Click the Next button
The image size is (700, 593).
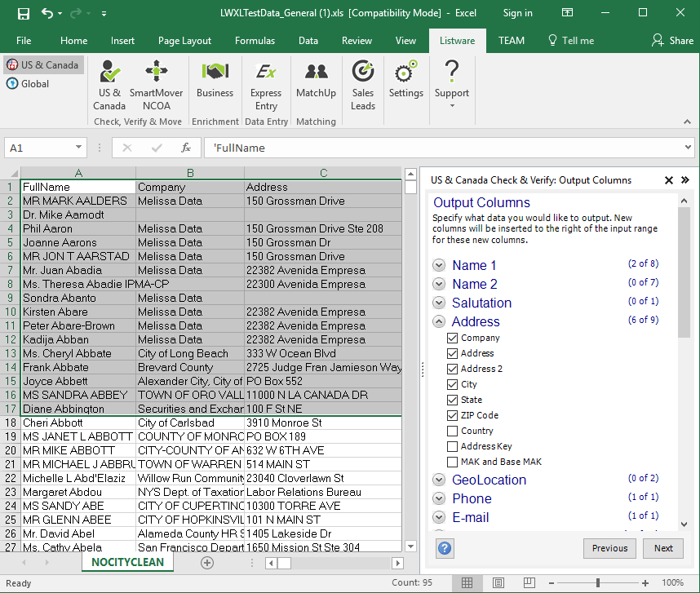pos(663,548)
